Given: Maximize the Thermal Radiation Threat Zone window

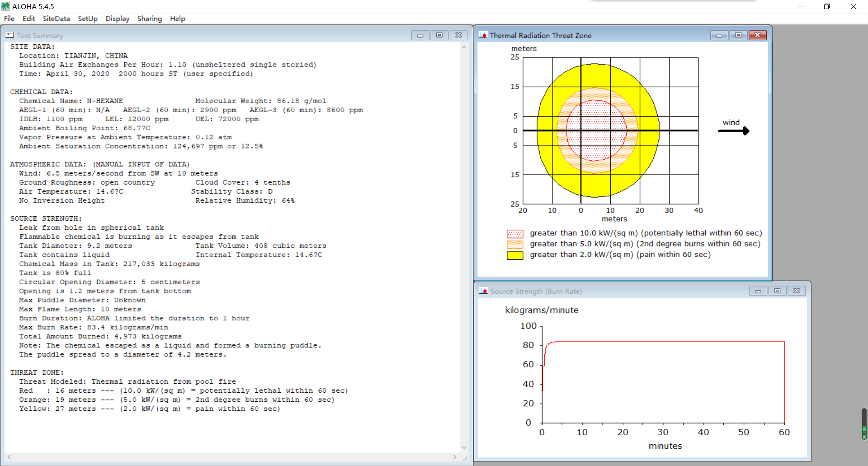Looking at the screenshot, I should click(738, 35).
